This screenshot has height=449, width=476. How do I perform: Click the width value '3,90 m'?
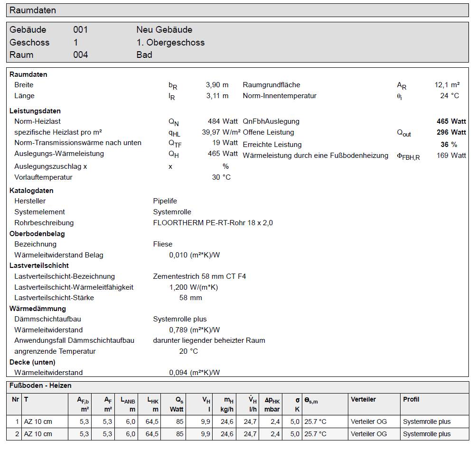pos(217,85)
